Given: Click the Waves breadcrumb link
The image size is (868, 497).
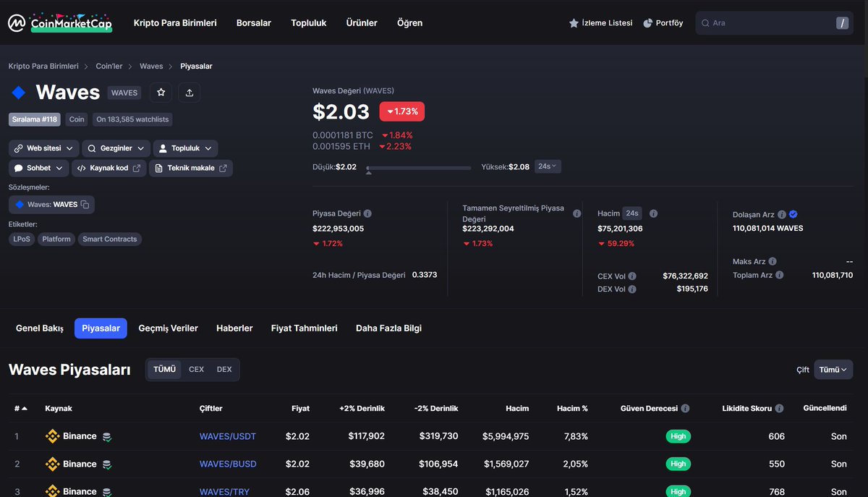Looking at the screenshot, I should click(151, 66).
